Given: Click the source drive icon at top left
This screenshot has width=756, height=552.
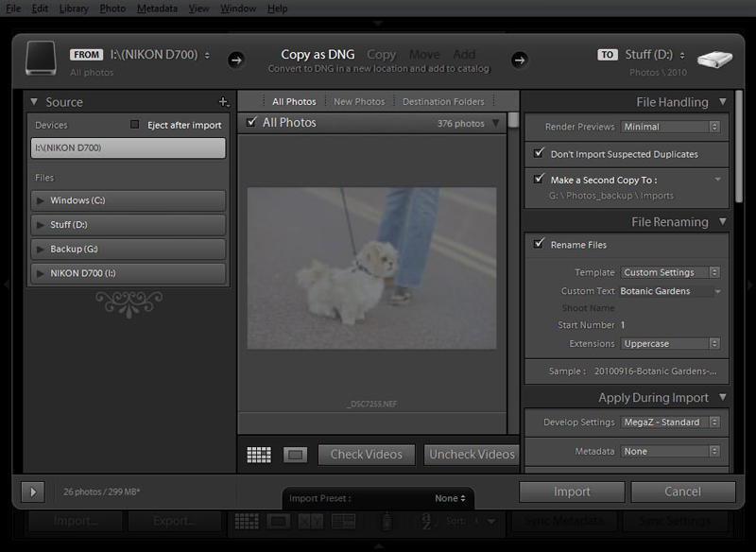Looking at the screenshot, I should click(x=42, y=59).
